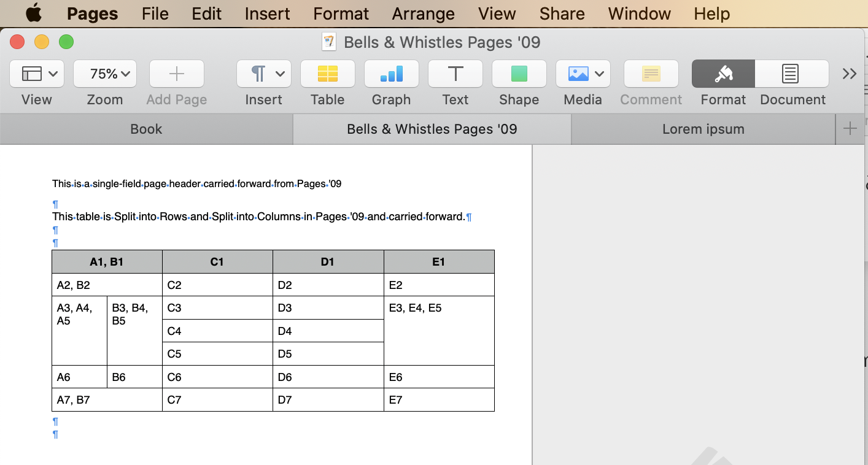The width and height of the screenshot is (868, 465).
Task: Click table cell E7
Action: click(x=439, y=400)
